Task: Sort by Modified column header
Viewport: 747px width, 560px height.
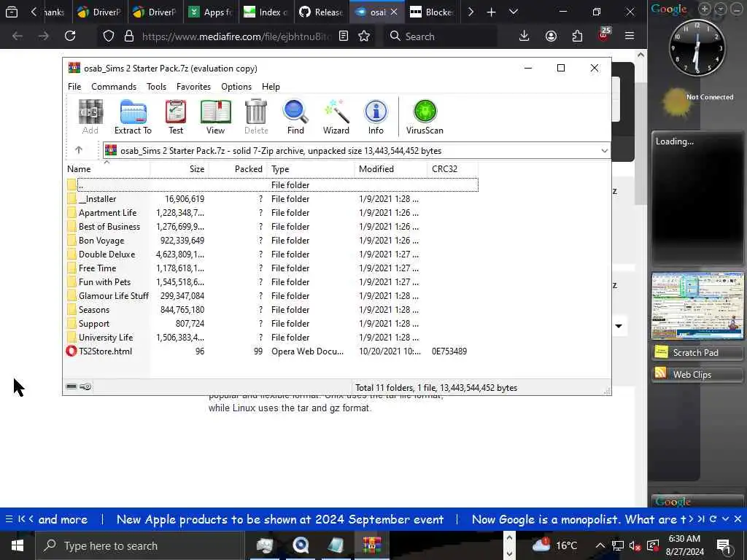Action: click(x=391, y=169)
